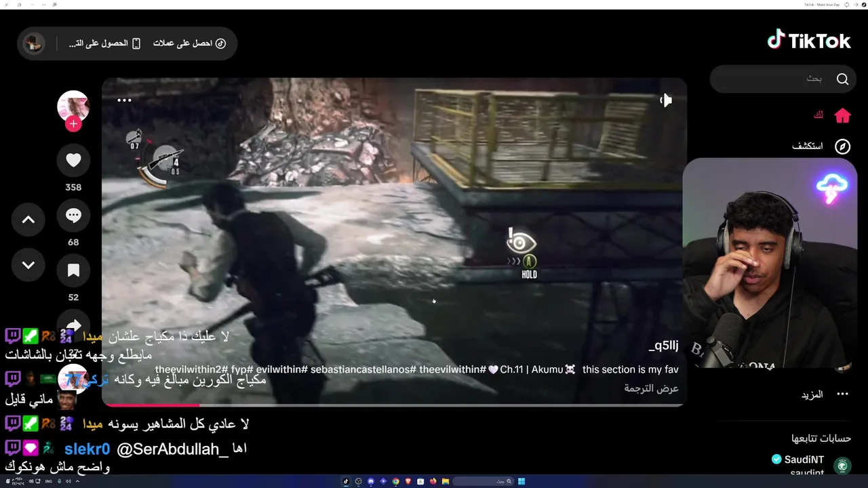The image size is (868, 488).
Task: Open the #sebastiancastellanos hashtag
Action: click(363, 369)
